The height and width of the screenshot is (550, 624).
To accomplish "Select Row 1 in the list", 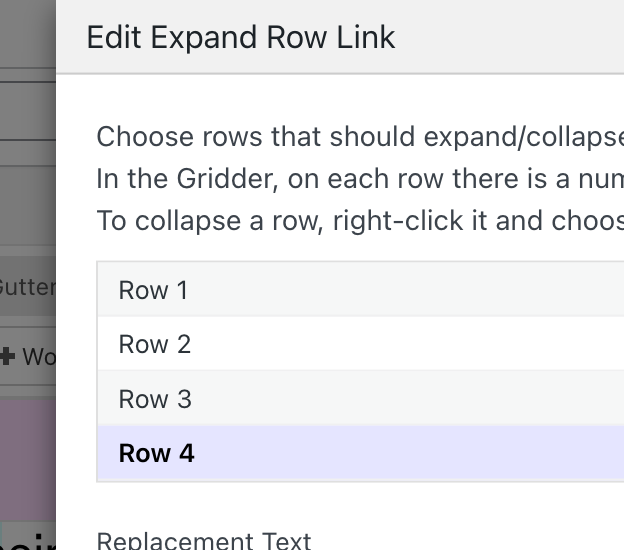I will (153, 290).
